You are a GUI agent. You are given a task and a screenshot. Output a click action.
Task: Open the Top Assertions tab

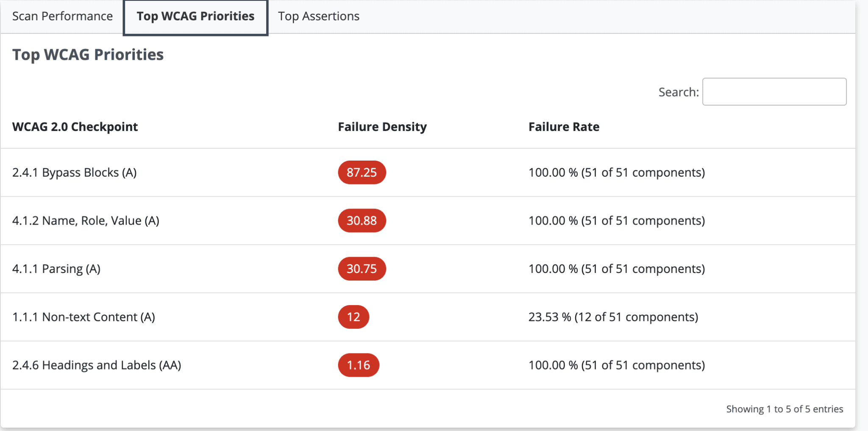pyautogui.click(x=318, y=16)
